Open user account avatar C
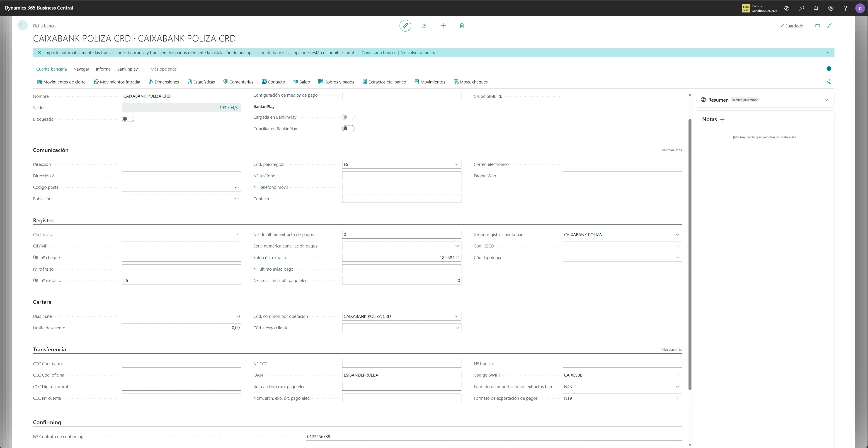This screenshot has width=868, height=448. (860, 8)
